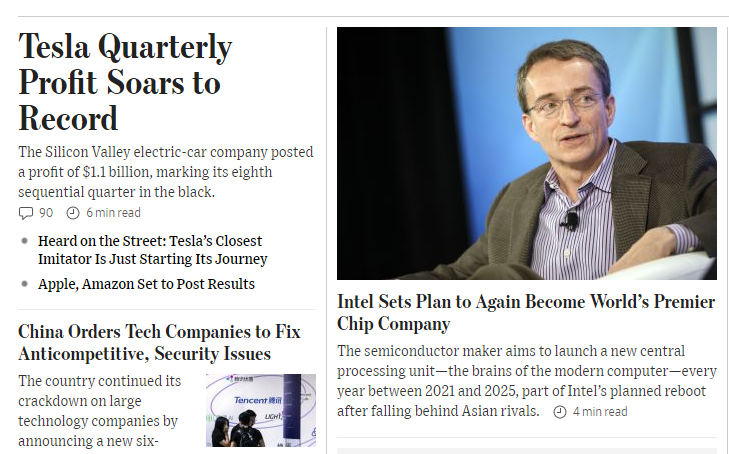Click the 4 min read label
This screenshot has width=729, height=454.
click(600, 412)
